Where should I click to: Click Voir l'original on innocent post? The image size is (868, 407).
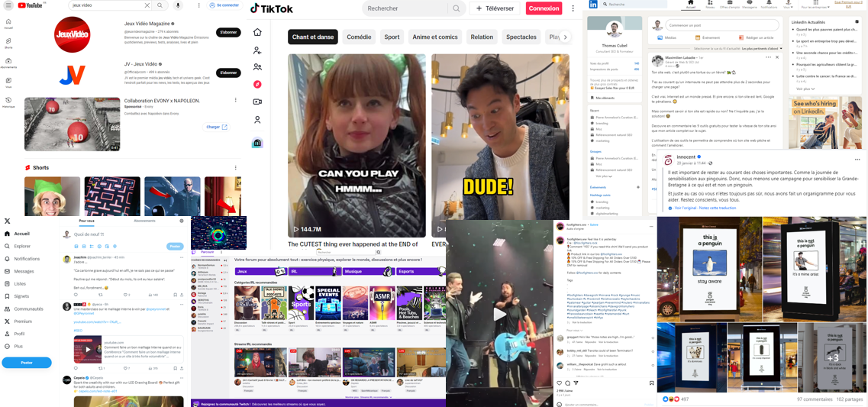click(684, 208)
